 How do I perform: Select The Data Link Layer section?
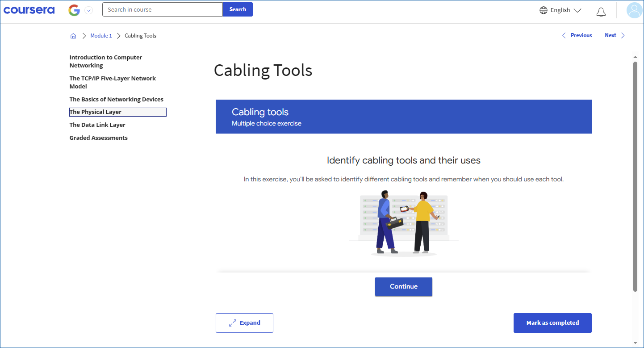pyautogui.click(x=97, y=125)
